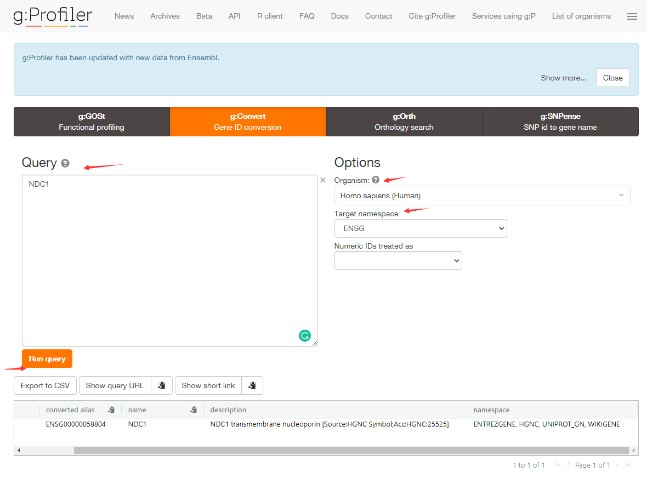Click the Organism help question-mark icon
Viewport: 647px width, 478px height.
click(375, 180)
